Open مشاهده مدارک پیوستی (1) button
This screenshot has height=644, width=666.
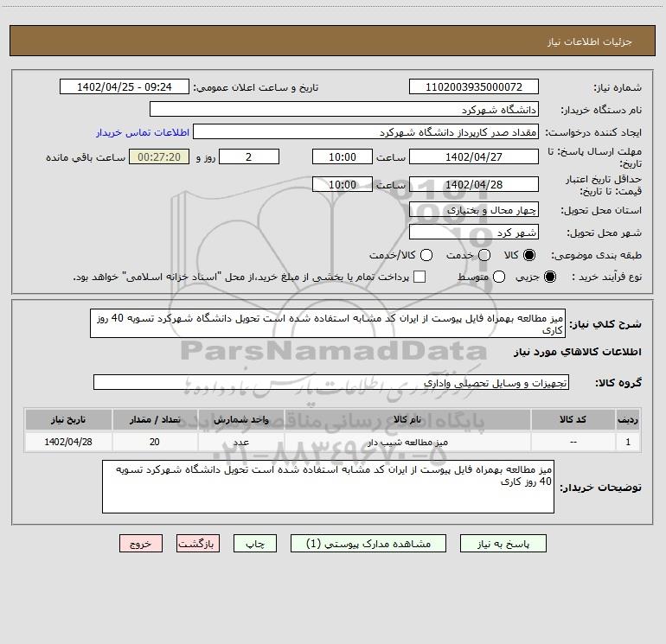point(368,544)
